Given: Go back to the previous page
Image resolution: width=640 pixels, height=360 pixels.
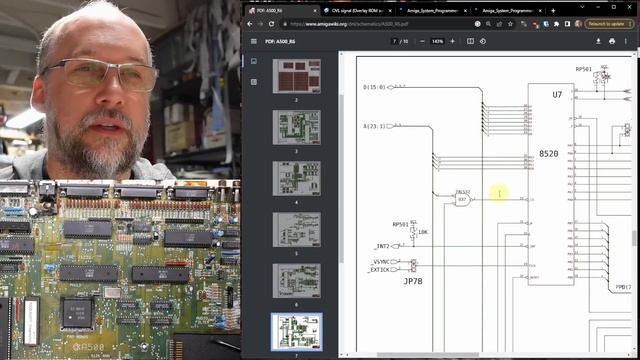Looking at the screenshot, I should pos(250,24).
